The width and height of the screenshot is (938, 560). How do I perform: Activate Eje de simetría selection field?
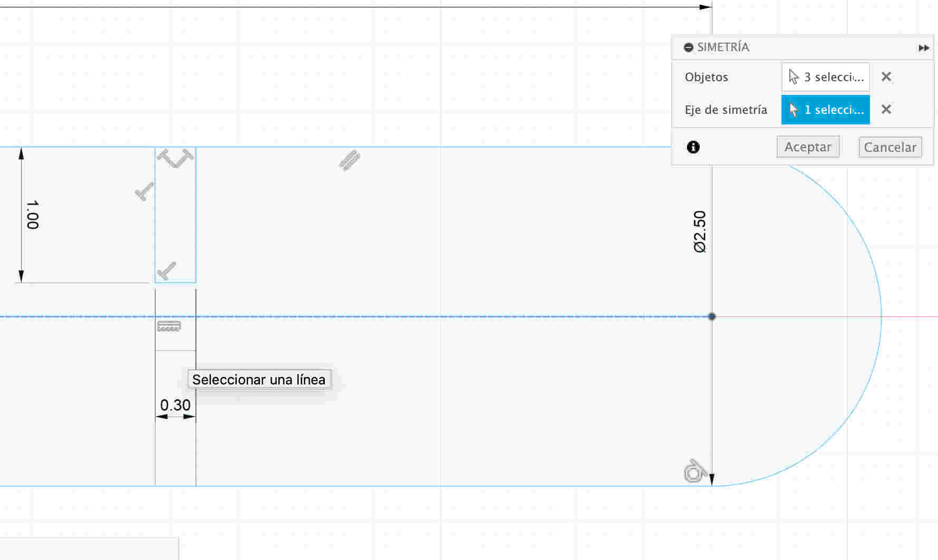pos(825,110)
